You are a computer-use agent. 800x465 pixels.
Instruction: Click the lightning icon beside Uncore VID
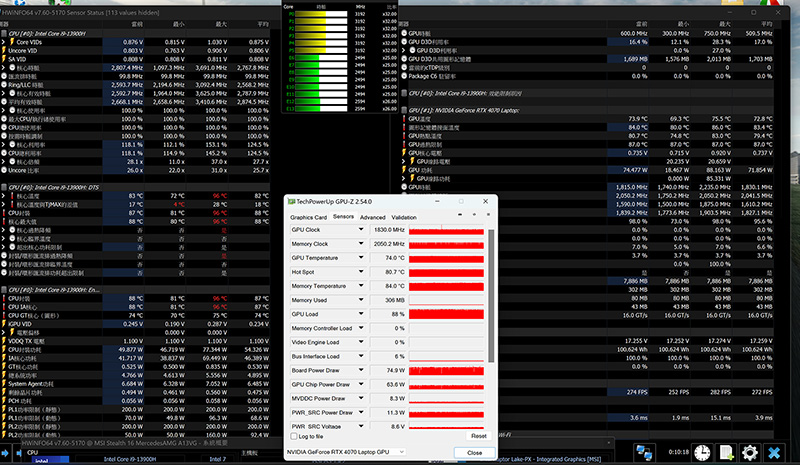[4, 51]
